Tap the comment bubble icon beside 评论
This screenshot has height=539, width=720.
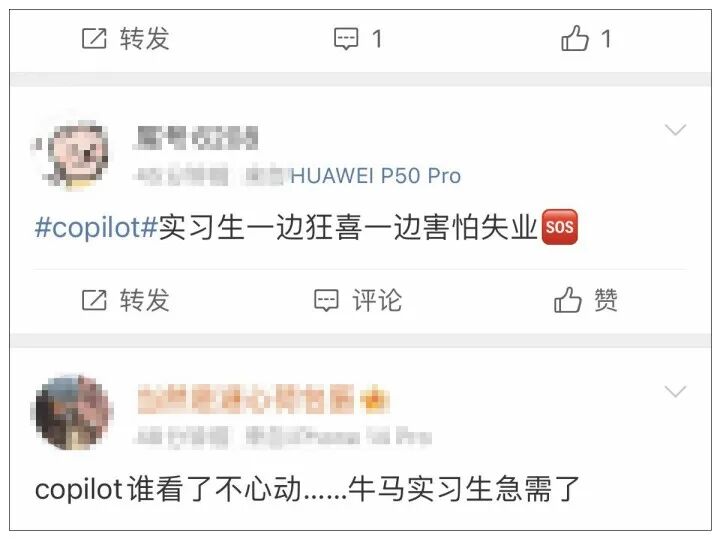(326, 300)
